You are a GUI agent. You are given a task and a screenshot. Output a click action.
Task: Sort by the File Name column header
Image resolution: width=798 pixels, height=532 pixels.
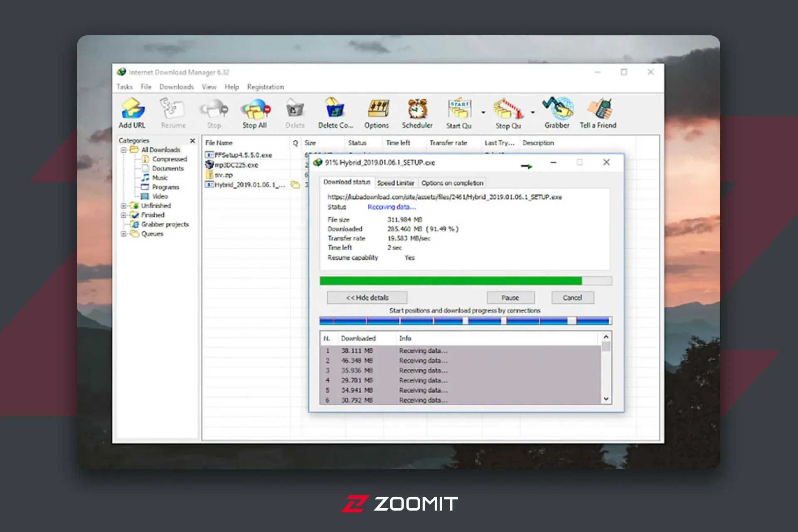246,143
